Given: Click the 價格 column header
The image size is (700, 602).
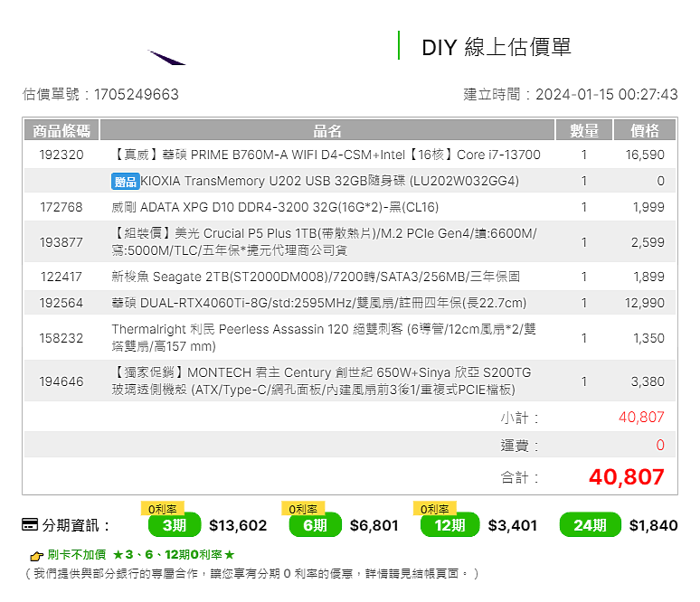Looking at the screenshot, I should [645, 131].
